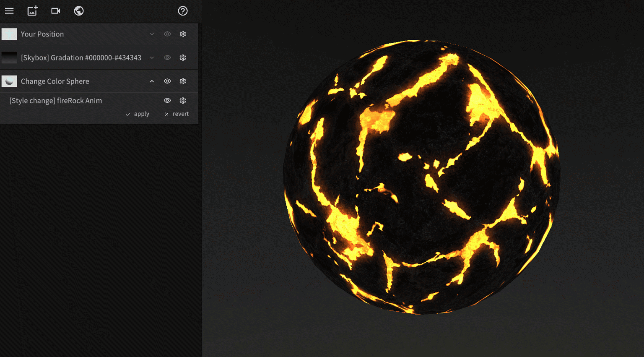Collapse the Change Color Sphere item

pyautogui.click(x=152, y=81)
